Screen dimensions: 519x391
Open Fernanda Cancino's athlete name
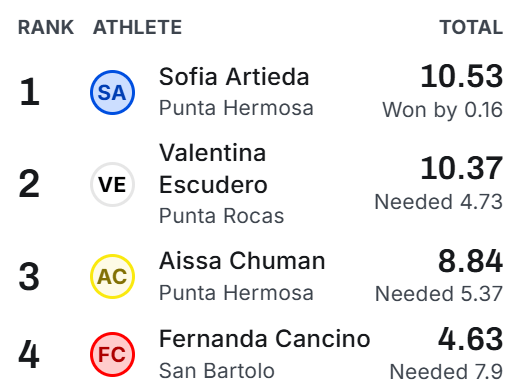(265, 339)
